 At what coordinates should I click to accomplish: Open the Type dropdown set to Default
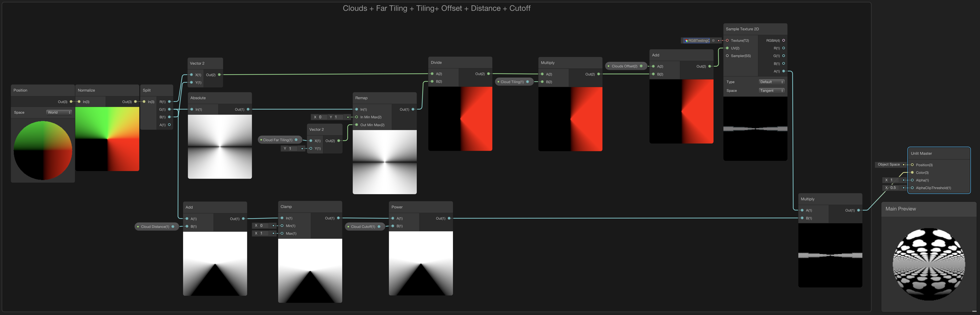(772, 82)
